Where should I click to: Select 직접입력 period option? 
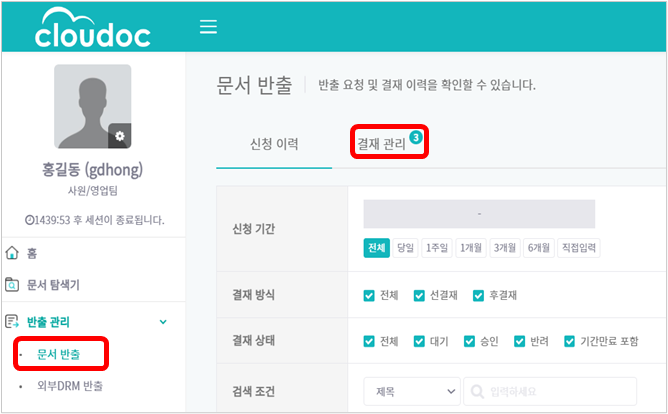coord(579,248)
